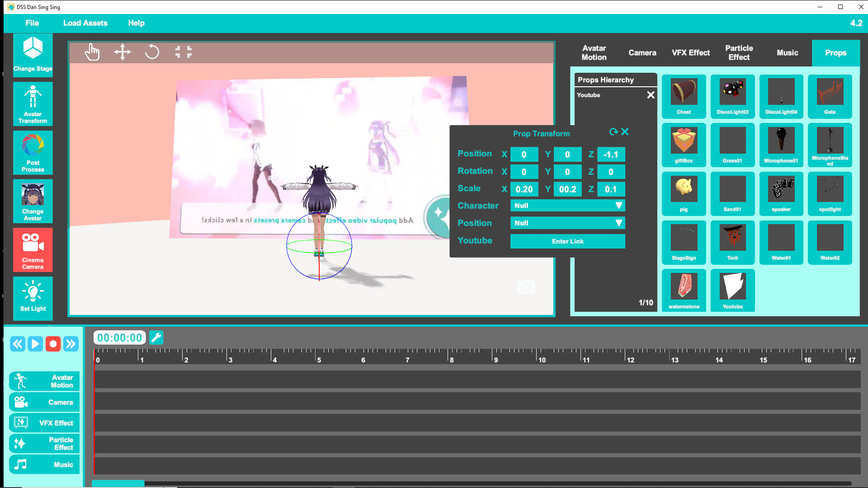Open the Avatar Transform tool
The width and height of the screenshot is (868, 488).
[x=33, y=104]
